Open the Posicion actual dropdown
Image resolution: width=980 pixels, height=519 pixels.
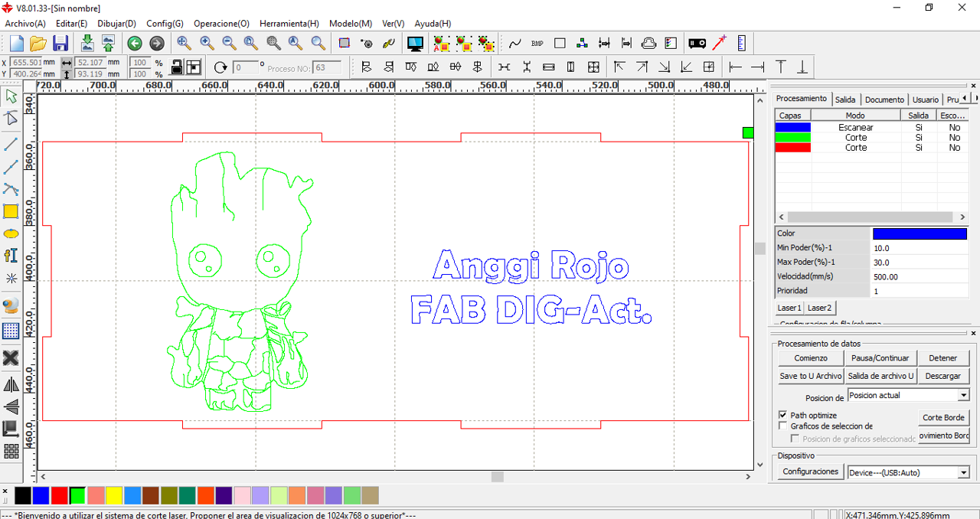coord(963,395)
